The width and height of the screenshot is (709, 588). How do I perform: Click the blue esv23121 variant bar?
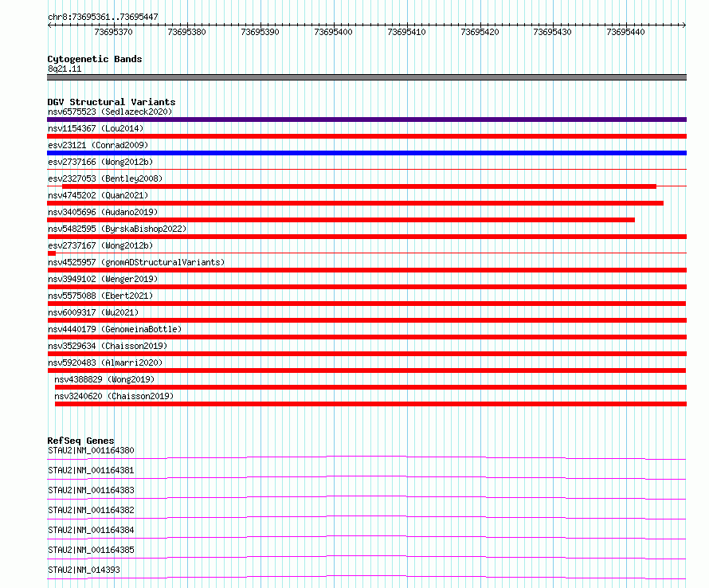click(366, 153)
